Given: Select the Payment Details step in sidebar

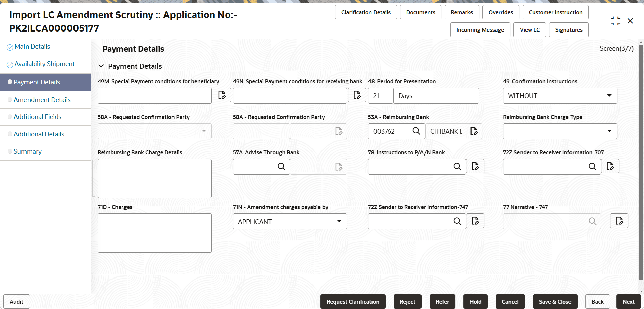Looking at the screenshot, I should point(37,82).
